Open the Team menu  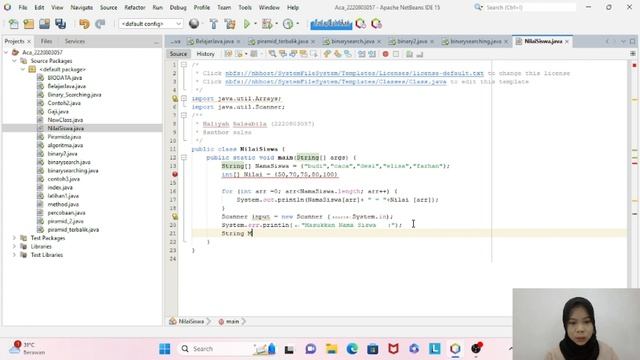coord(224,7)
